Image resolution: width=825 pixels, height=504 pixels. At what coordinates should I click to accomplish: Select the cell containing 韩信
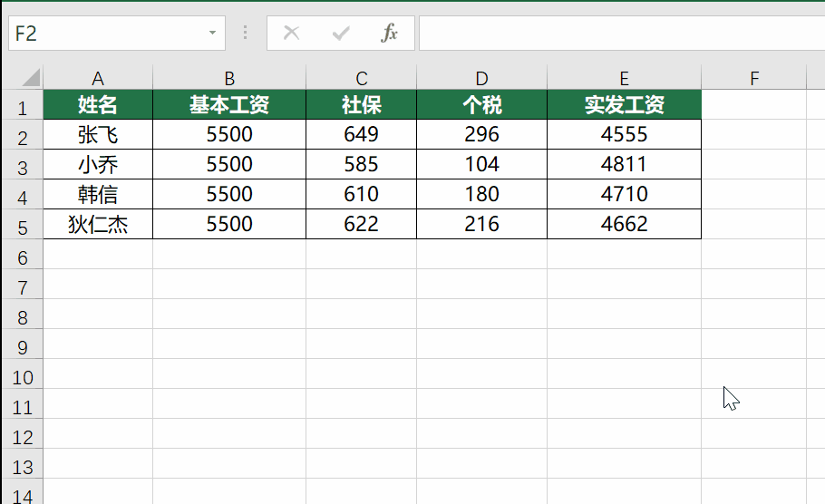tap(98, 195)
